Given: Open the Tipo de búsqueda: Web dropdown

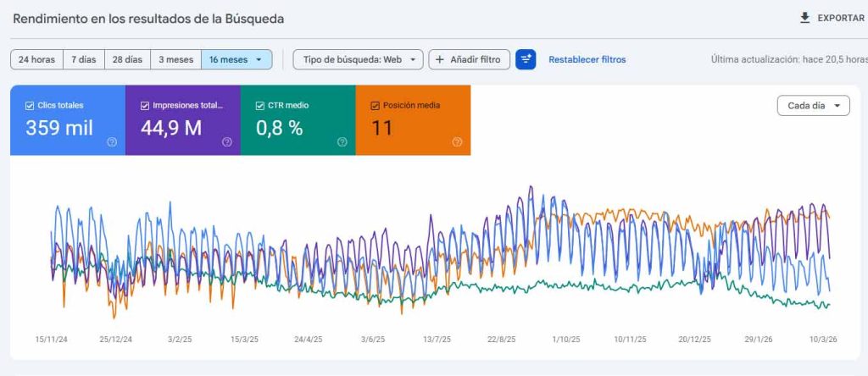Looking at the screenshot, I should (358, 59).
